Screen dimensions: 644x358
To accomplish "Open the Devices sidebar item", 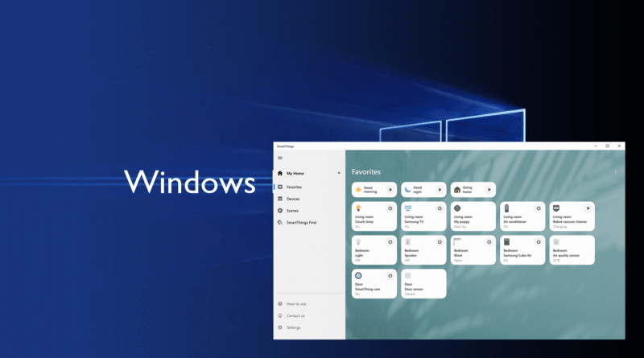I will click(293, 199).
